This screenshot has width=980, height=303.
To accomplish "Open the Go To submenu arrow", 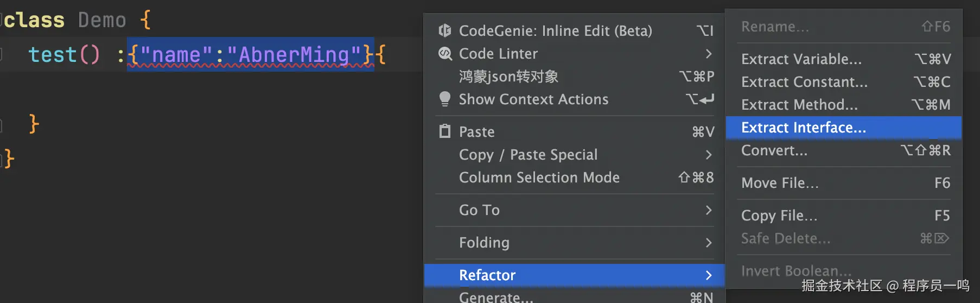I will (708, 210).
